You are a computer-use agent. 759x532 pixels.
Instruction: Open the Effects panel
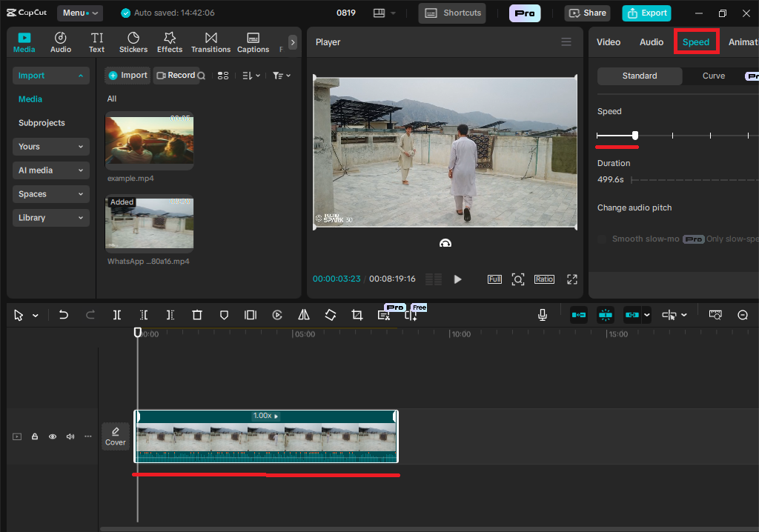click(x=170, y=42)
